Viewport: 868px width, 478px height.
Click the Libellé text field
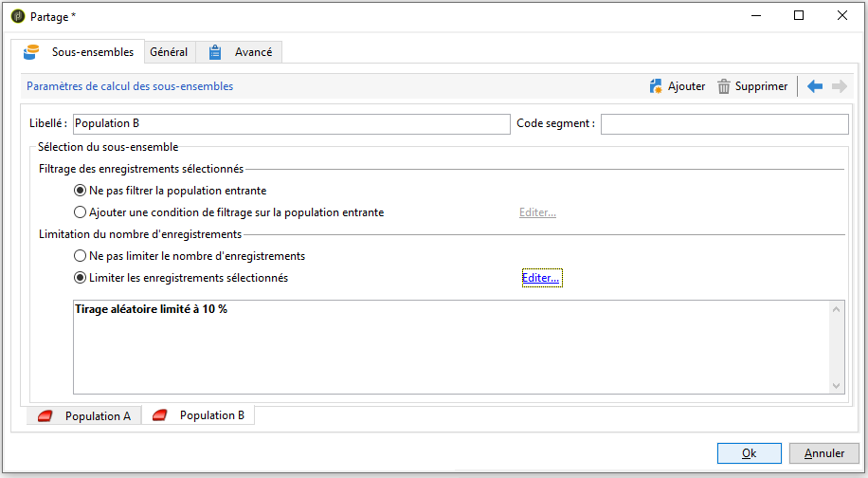[x=291, y=124]
